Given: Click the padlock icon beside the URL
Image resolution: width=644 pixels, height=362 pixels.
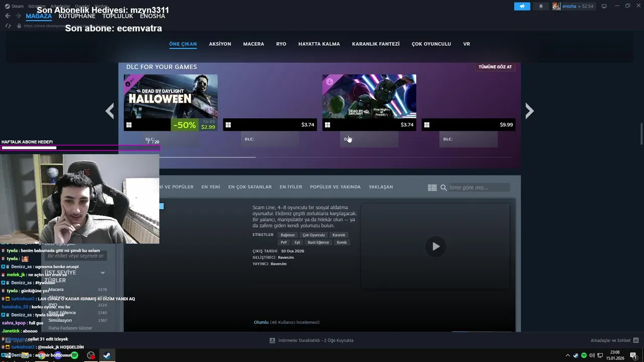Looking at the screenshot, I should 19,26.
